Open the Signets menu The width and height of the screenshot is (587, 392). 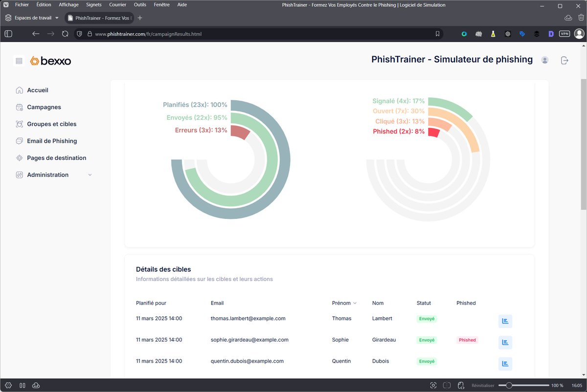(94, 4)
